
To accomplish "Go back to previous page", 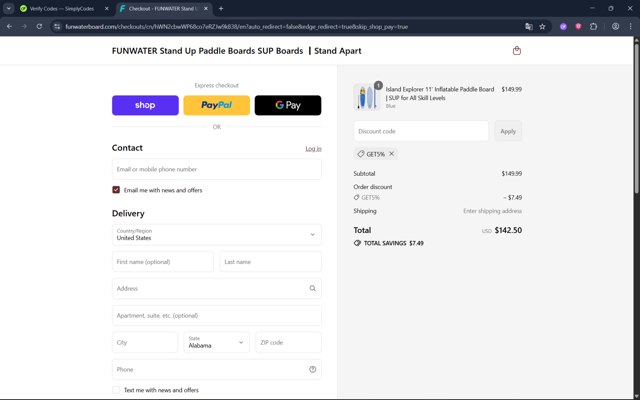I will [x=9, y=27].
